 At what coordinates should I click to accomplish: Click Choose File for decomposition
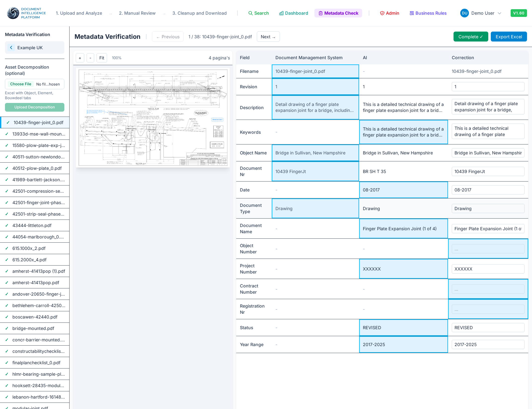click(x=21, y=84)
